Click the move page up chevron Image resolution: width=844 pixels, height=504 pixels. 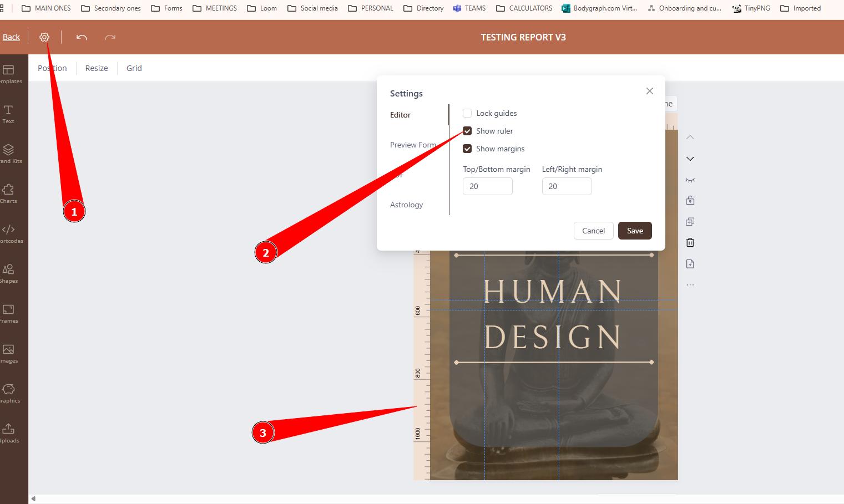point(690,138)
